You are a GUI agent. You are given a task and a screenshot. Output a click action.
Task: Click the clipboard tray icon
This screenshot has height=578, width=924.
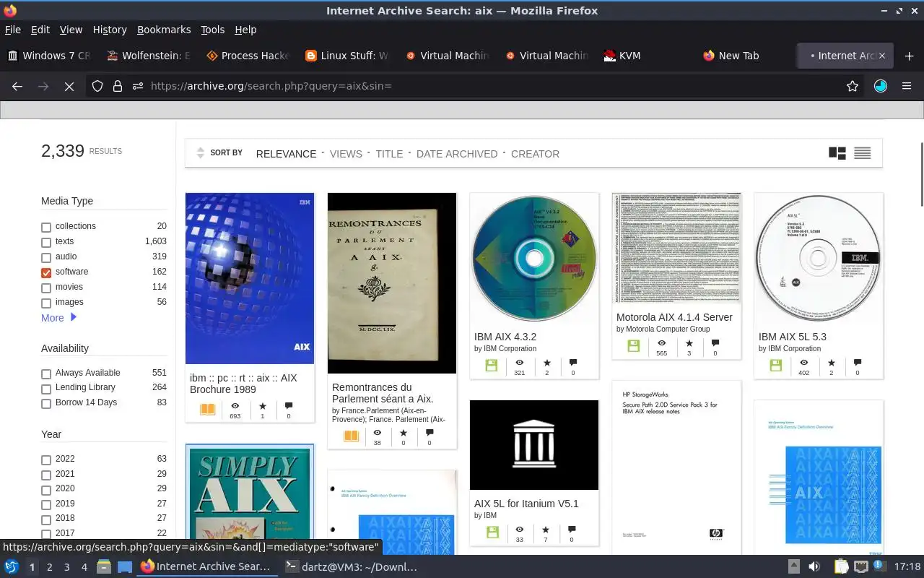tap(841, 567)
